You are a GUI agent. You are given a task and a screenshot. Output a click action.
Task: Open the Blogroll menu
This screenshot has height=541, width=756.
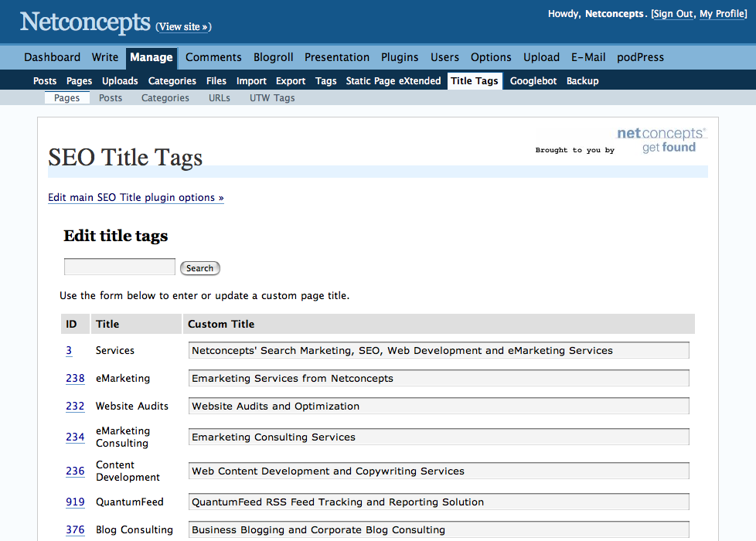pos(274,57)
